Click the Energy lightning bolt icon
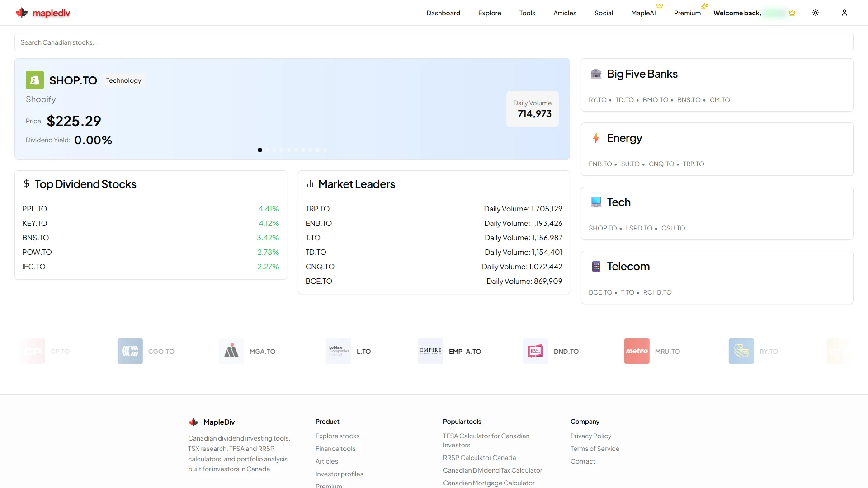The width and height of the screenshot is (868, 488). 596,138
